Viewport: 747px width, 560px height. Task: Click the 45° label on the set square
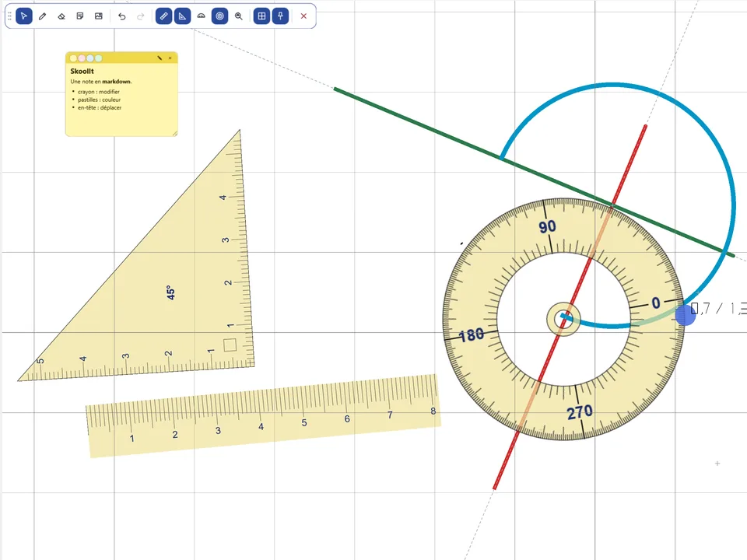pyautogui.click(x=170, y=292)
